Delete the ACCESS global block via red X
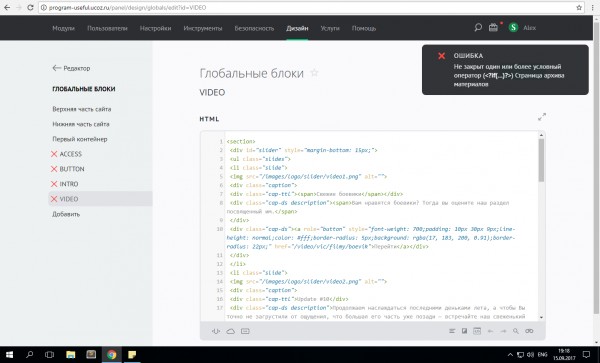The height and width of the screenshot is (363, 600). [54, 154]
